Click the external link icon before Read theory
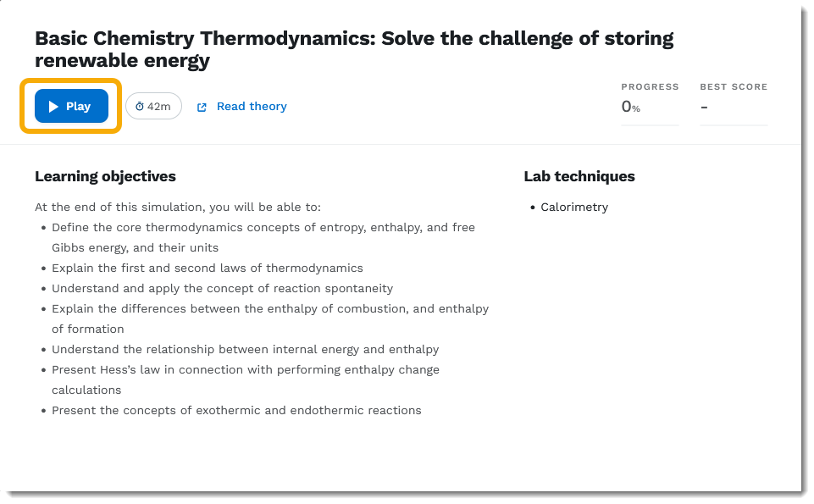814x504 pixels. click(x=202, y=108)
